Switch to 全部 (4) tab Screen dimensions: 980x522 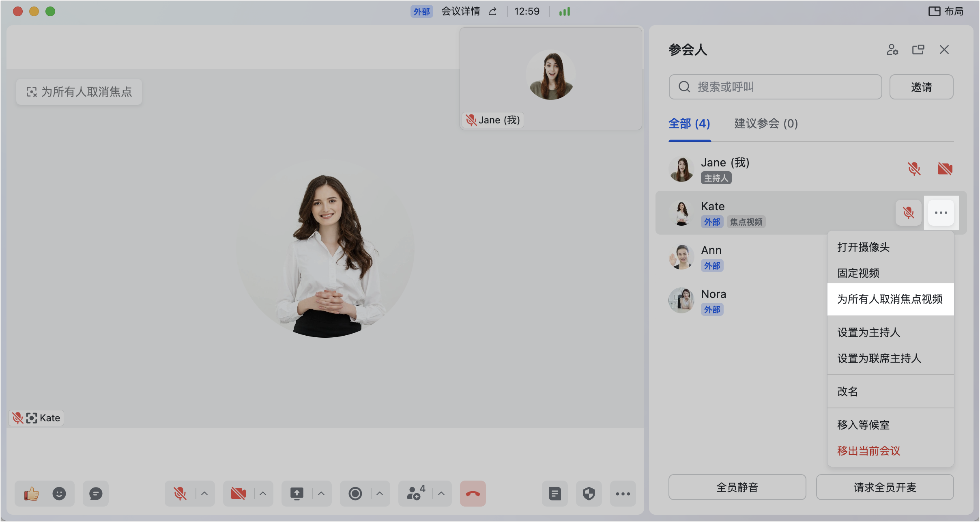pyautogui.click(x=690, y=123)
